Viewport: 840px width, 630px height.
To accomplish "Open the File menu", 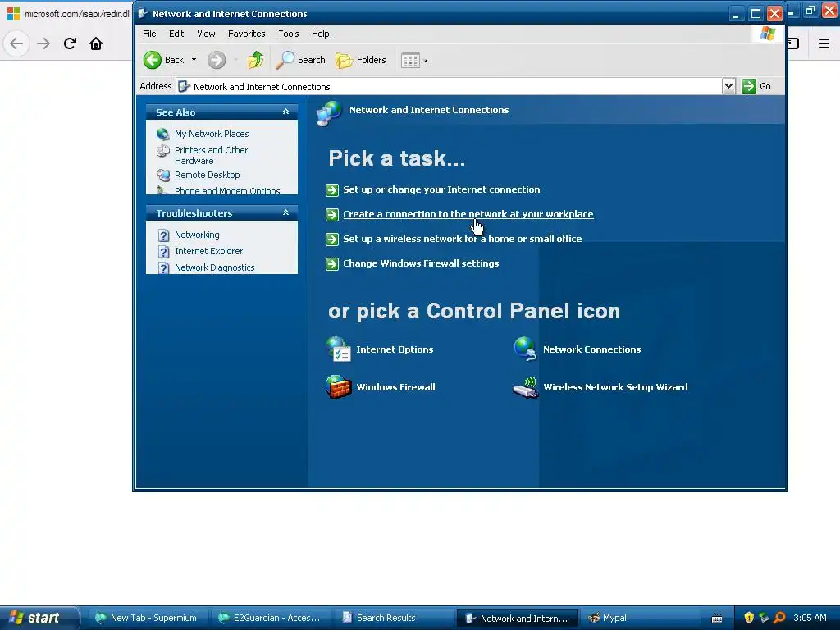I will tap(149, 34).
